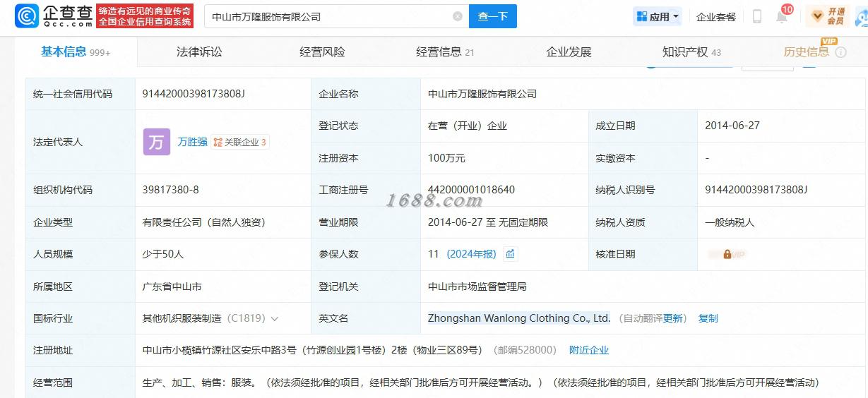The width and height of the screenshot is (868, 398).
Task: Click the info icon beside 历史信息
Action: [840, 52]
